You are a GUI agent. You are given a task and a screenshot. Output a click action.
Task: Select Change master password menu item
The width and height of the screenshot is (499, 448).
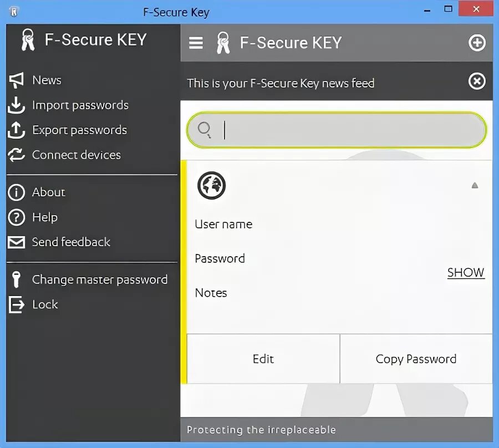[100, 280]
